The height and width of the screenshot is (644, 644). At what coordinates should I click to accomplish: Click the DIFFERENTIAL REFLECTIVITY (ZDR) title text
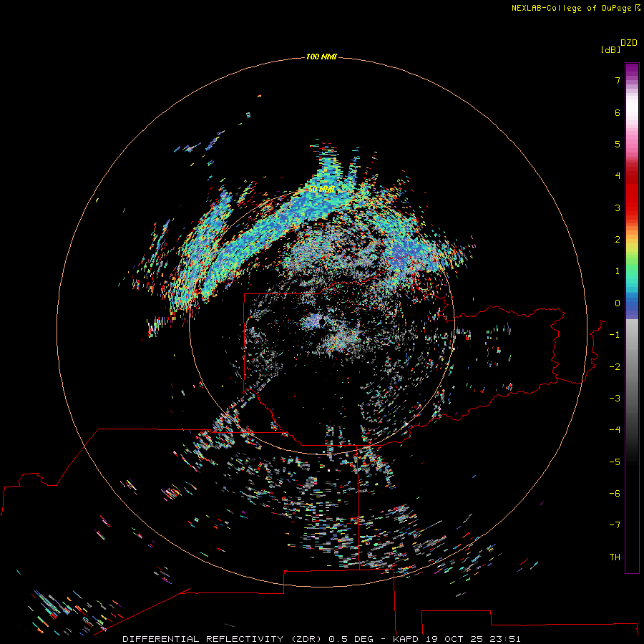[x=223, y=639]
